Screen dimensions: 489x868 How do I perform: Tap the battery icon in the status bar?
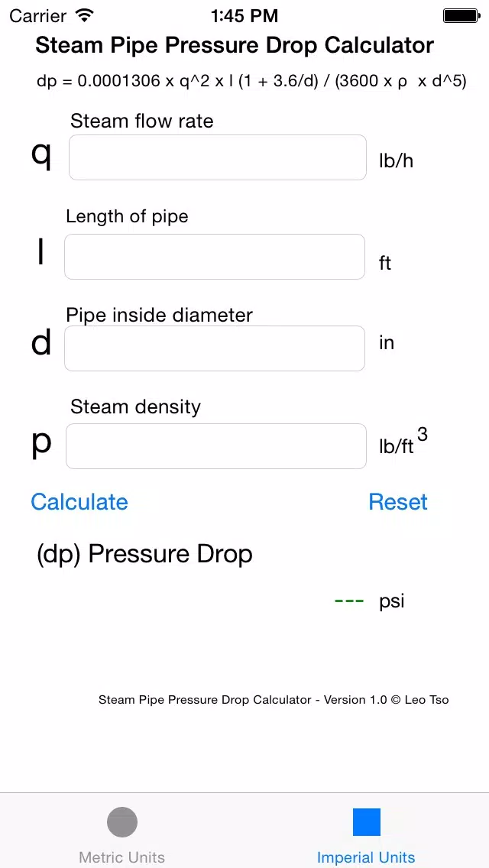461,15
